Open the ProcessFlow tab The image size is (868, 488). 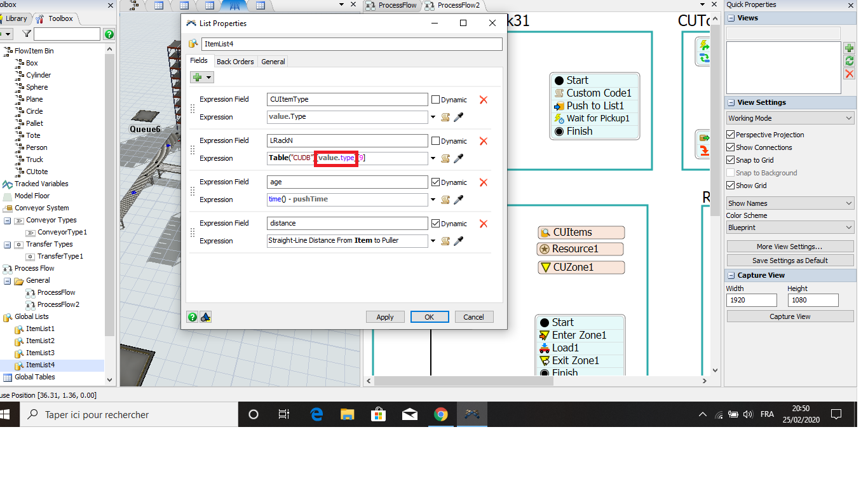pyautogui.click(x=392, y=5)
